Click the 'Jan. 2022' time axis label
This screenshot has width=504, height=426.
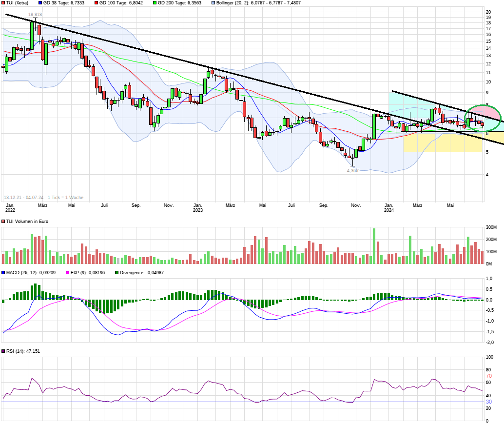tap(10, 208)
